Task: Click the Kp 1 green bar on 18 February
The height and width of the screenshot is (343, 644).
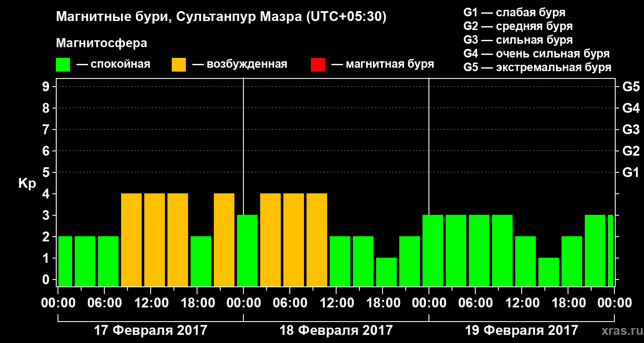Action: pyautogui.click(x=386, y=272)
